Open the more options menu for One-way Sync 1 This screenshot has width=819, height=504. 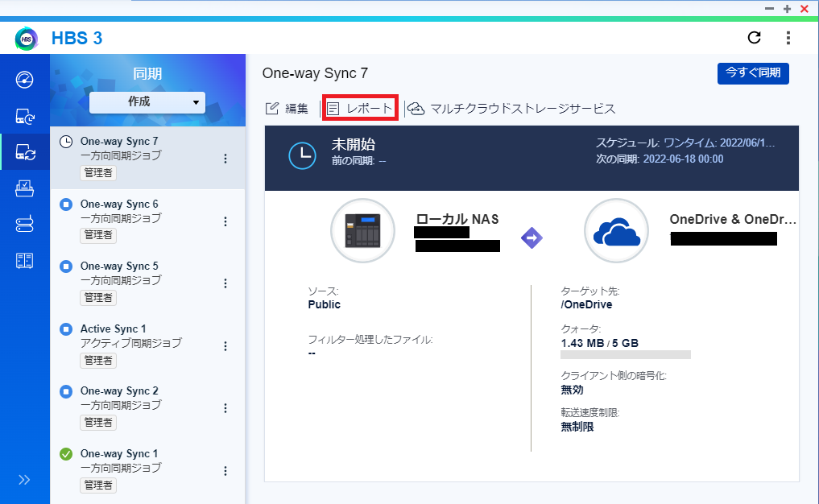225,470
